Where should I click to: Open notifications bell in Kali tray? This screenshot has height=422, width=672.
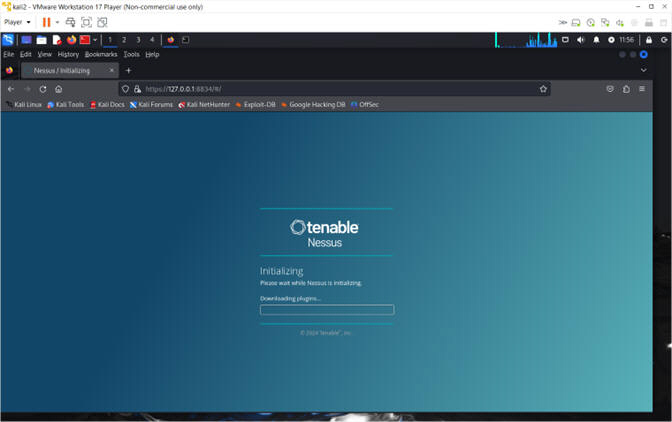pyautogui.click(x=596, y=40)
